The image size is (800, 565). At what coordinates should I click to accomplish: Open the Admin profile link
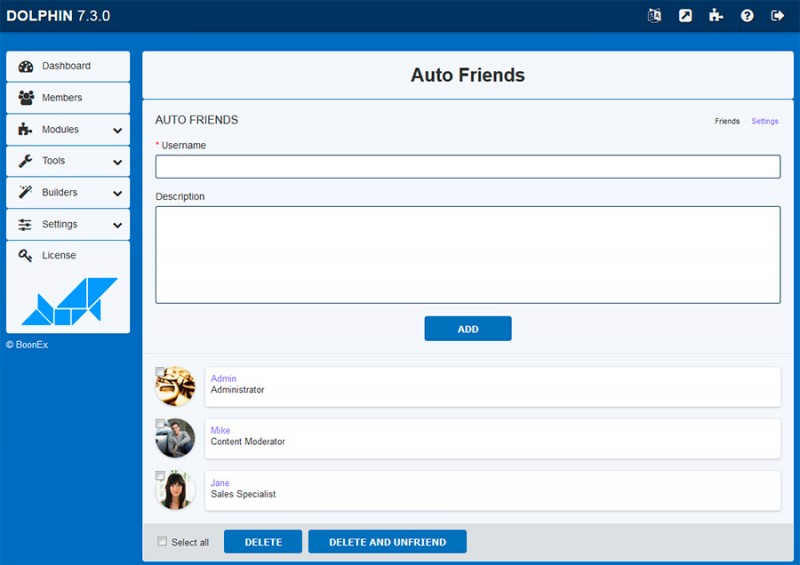click(223, 378)
